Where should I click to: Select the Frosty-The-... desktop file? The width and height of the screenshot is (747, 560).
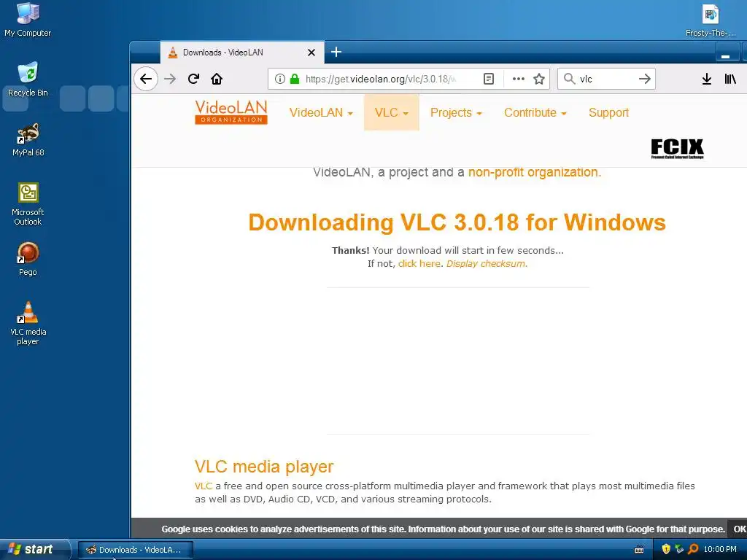point(711,20)
